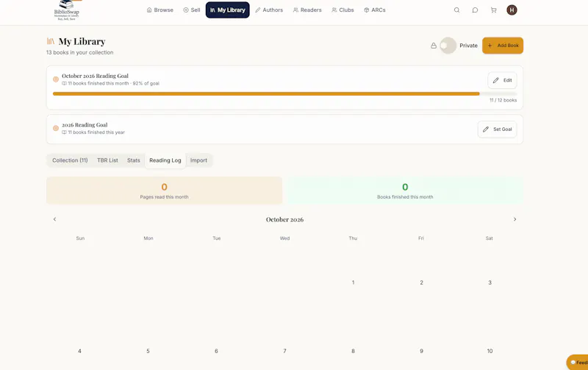588x370 pixels.
Task: Select October 9 on the calendar
Action: pos(421,351)
